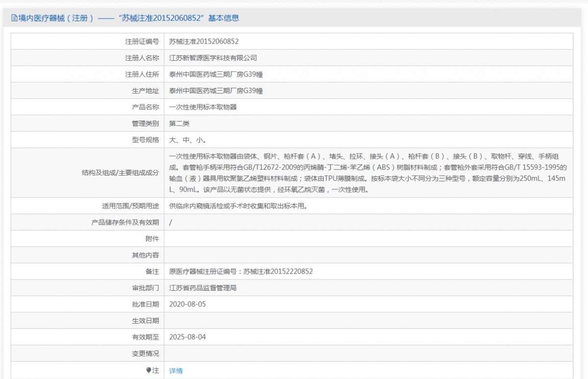Click the 注册人名称 label
This screenshot has height=379, width=588.
tap(142, 58)
